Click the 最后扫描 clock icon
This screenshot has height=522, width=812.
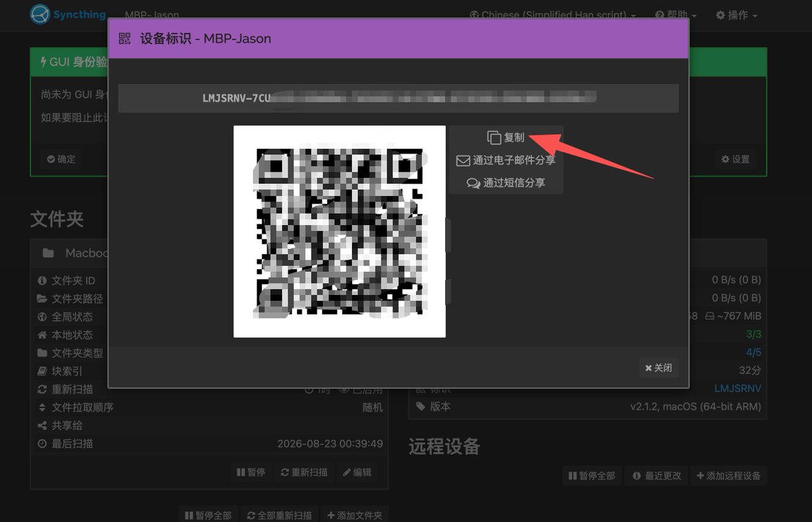42,444
